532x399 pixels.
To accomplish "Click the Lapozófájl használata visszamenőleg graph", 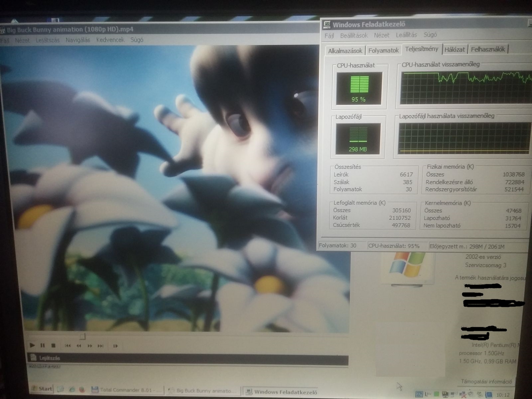I will click(465, 138).
